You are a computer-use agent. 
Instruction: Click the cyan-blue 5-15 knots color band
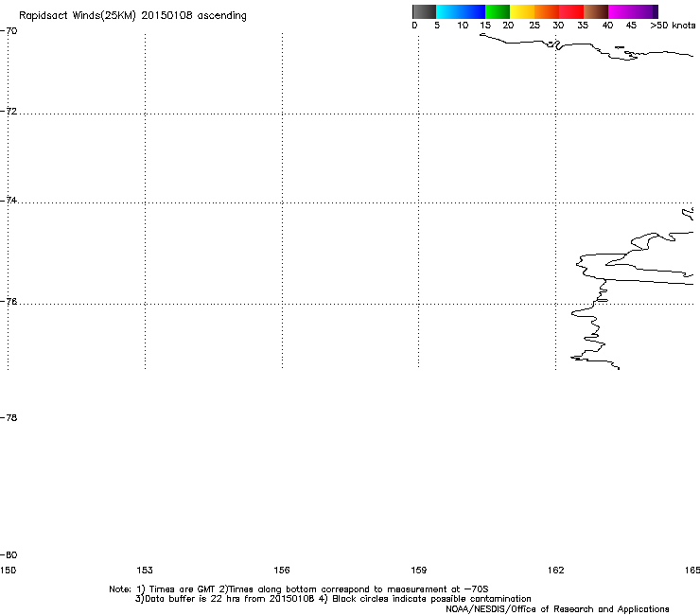point(461,11)
